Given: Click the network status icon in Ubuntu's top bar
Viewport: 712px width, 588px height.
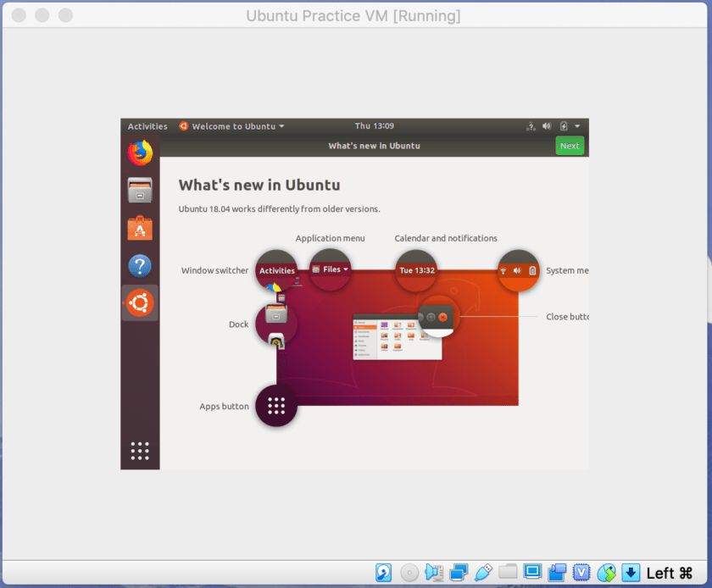Looking at the screenshot, I should 531,126.
